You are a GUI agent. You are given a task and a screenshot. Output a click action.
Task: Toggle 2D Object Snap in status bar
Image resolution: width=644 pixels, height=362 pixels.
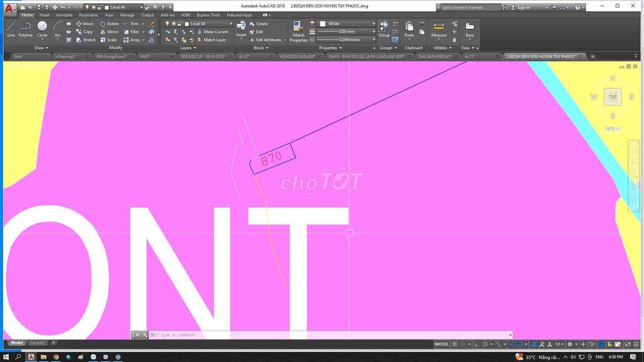click(x=519, y=344)
